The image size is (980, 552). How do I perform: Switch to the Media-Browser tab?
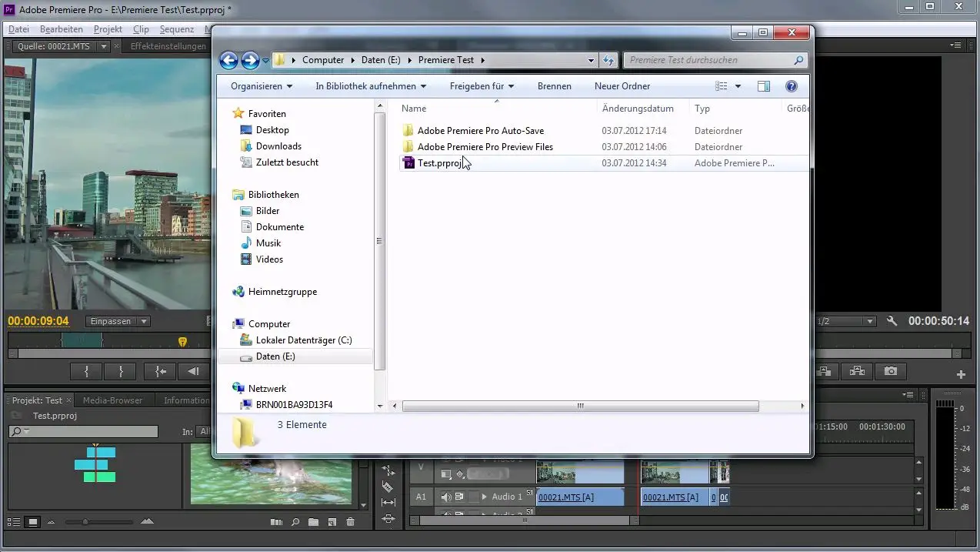[113, 400]
